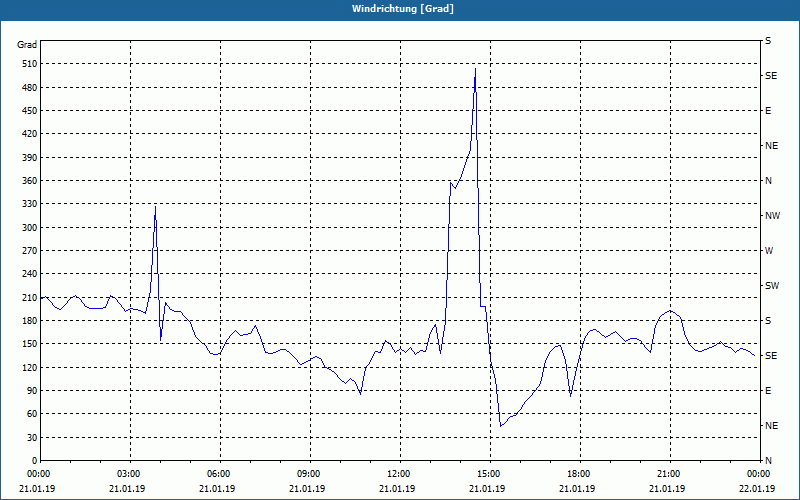Select the compass label W

tap(769, 251)
